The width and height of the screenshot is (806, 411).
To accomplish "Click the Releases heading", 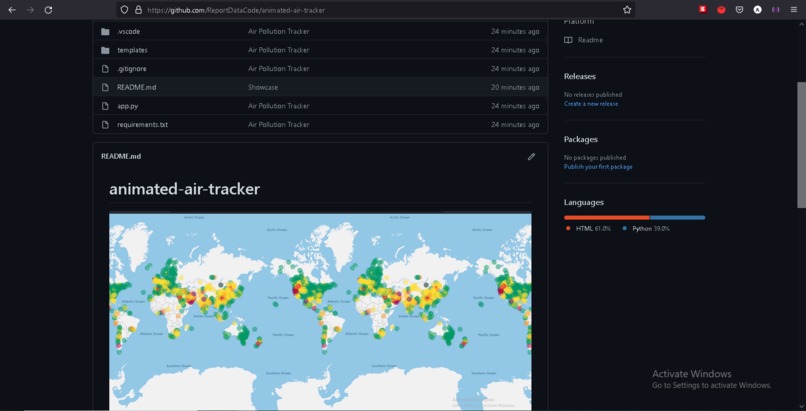I will [x=580, y=76].
